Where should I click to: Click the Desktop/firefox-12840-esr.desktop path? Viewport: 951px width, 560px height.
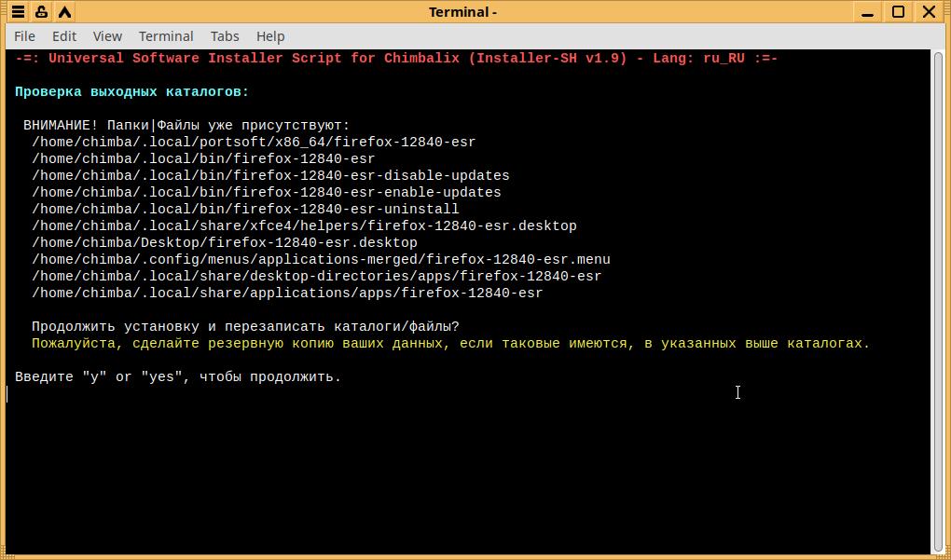(x=225, y=242)
